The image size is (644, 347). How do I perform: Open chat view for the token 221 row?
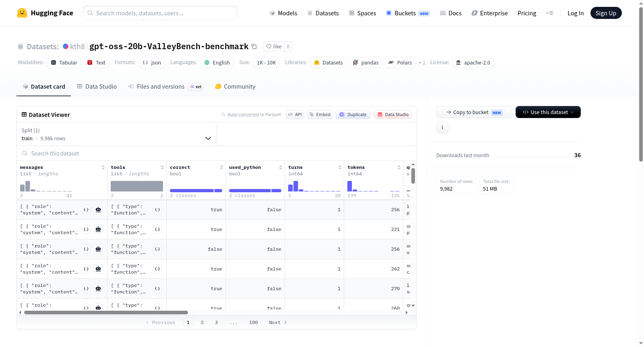(x=98, y=229)
